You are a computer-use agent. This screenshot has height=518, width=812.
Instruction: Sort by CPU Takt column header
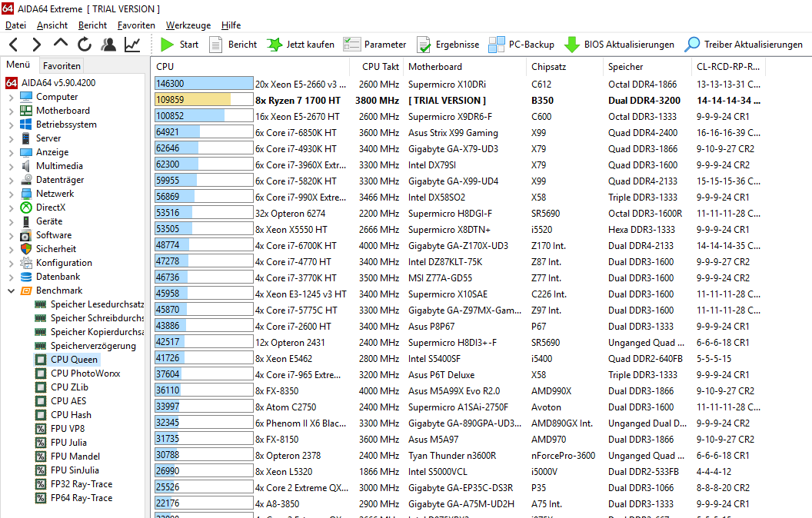[x=376, y=67]
